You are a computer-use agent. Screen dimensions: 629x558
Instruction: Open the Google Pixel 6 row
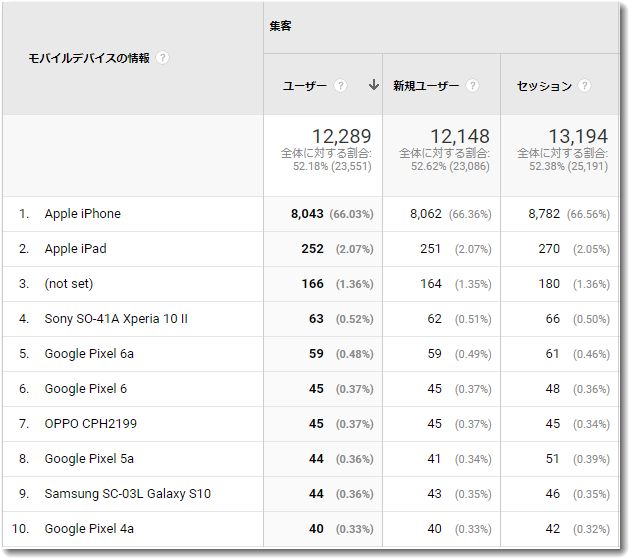click(85, 389)
